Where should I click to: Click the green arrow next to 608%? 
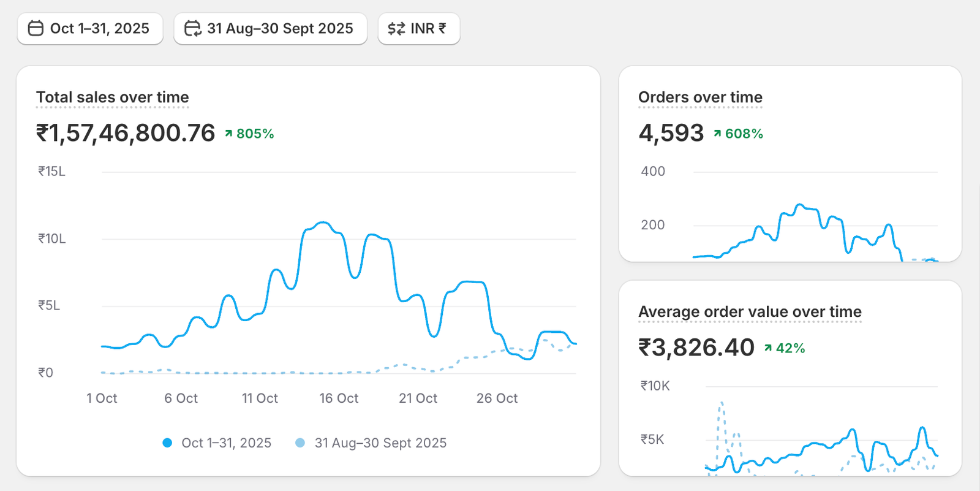pyautogui.click(x=717, y=134)
